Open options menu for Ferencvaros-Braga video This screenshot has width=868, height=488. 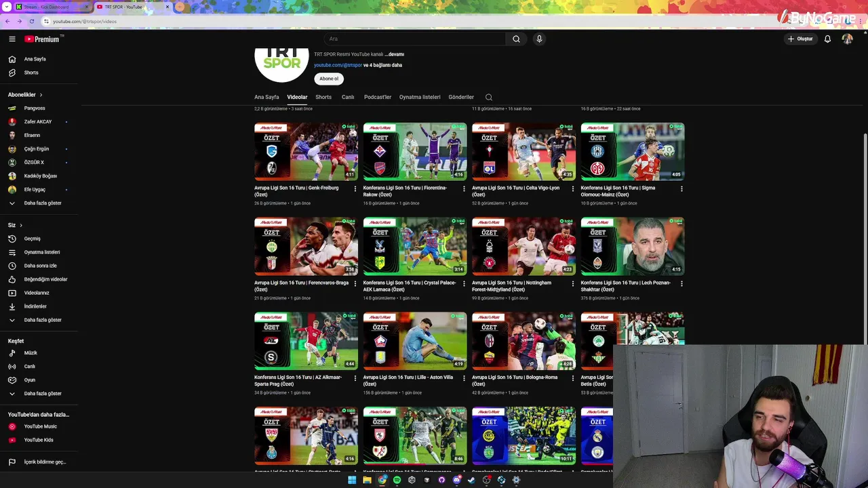pos(355,283)
